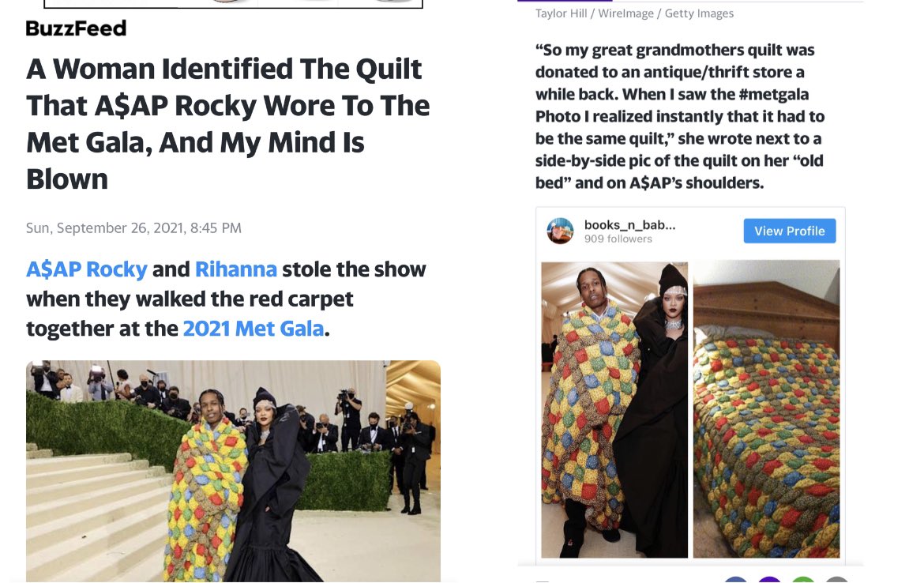Click the Taylor Hill / WireImage photo credit
This screenshot has height=583, width=924.
(x=635, y=13)
